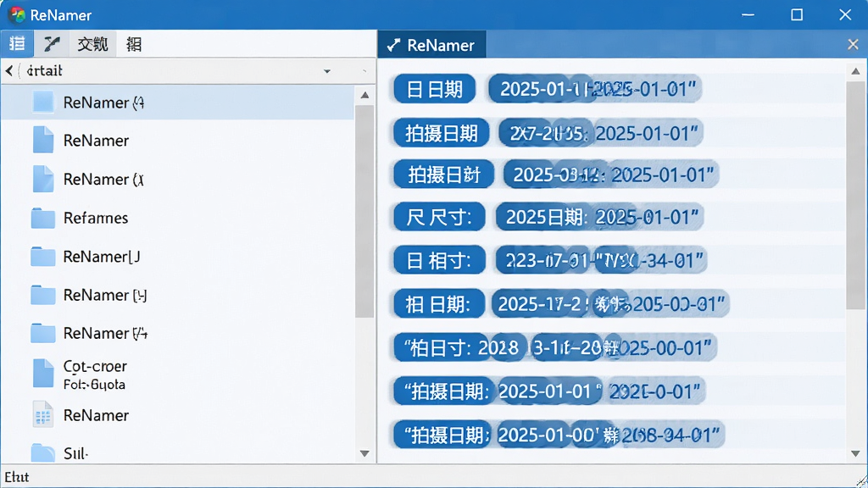Click the document icon above the Sul folder
Screen dimensions: 868x488
coord(42,415)
